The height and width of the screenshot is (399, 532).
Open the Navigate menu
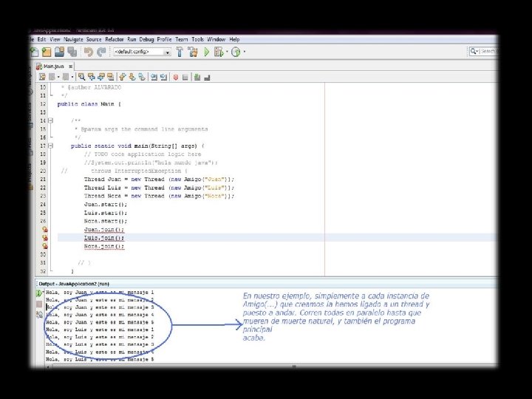tap(73, 39)
